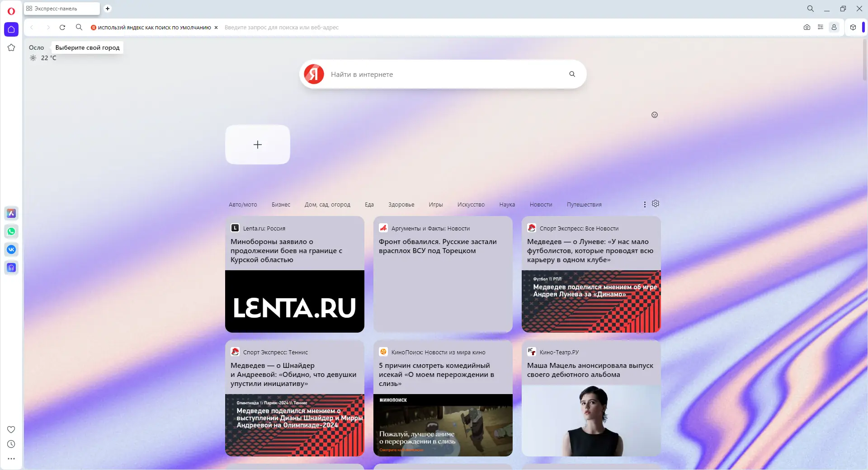Image resolution: width=868 pixels, height=470 pixels.
Task: Open Медведев — о Шнайдер tennis article
Action: [x=293, y=375]
